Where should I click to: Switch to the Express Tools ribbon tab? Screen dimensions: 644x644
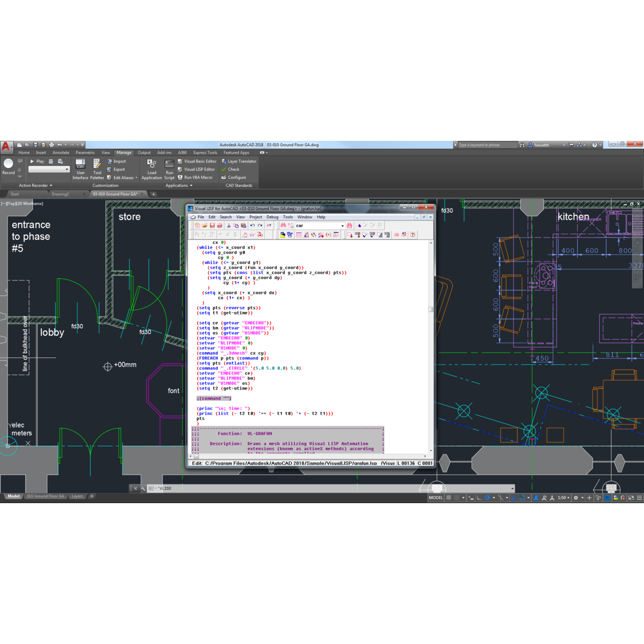pyautogui.click(x=204, y=152)
